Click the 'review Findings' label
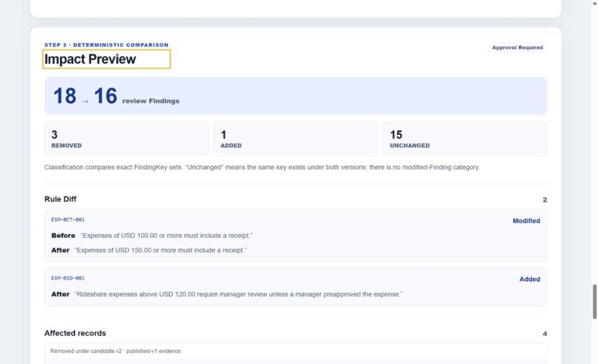The image size is (598, 364). pyautogui.click(x=151, y=101)
